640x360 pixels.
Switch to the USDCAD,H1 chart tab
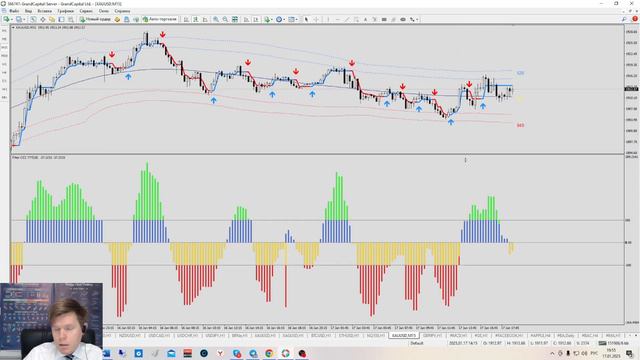point(159,336)
